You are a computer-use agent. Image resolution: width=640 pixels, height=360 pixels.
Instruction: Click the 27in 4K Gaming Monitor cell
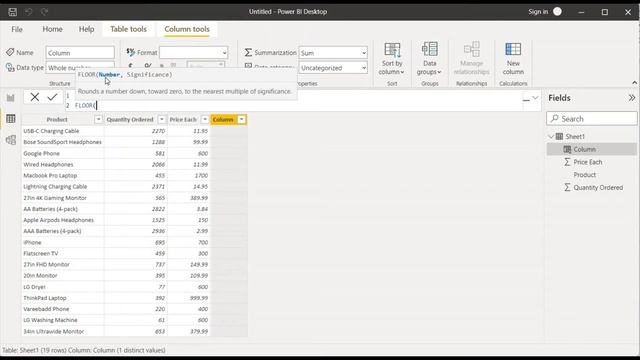(63, 198)
